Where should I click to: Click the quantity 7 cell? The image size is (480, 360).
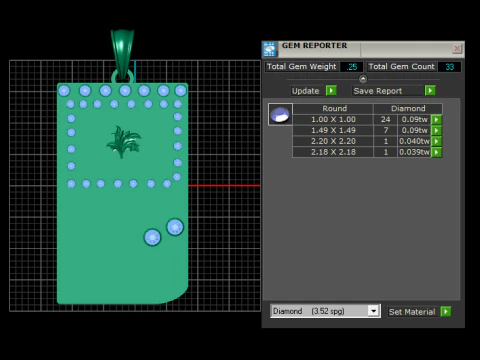tap(385, 130)
